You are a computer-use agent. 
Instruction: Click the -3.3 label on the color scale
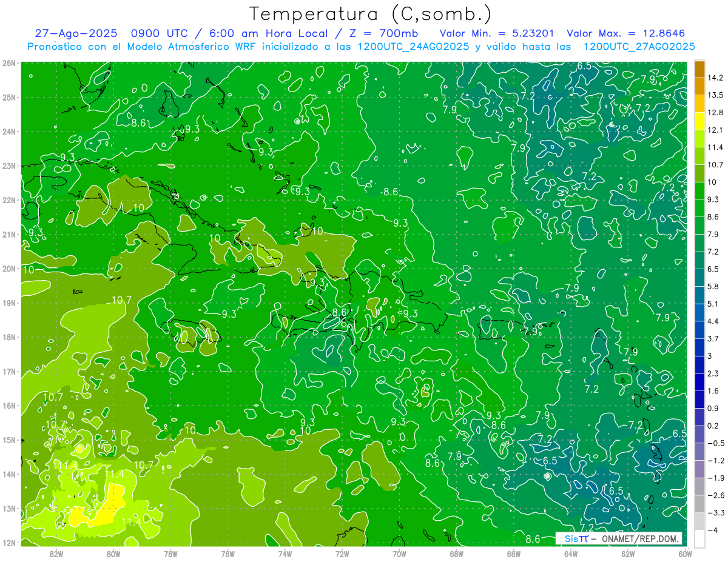(715, 513)
